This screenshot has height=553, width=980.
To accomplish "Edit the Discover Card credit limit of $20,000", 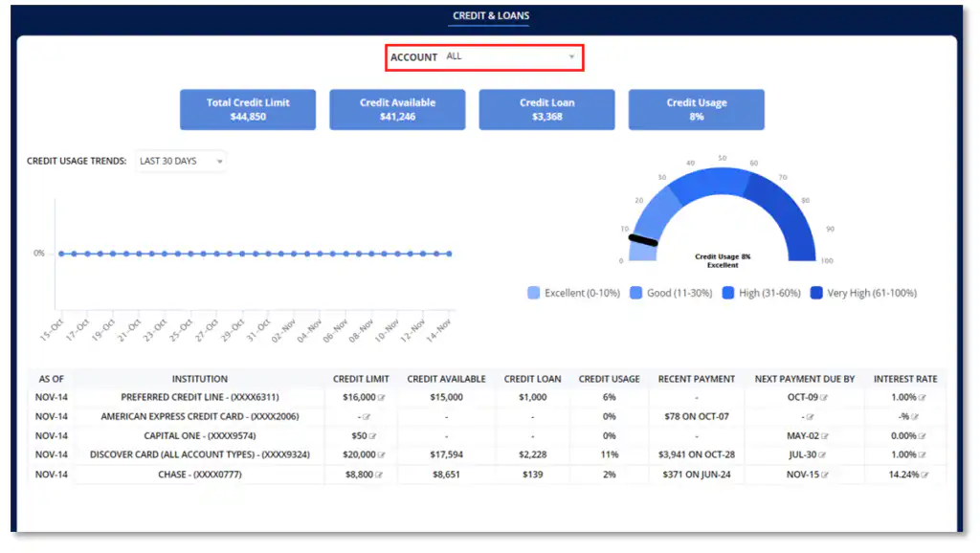I will coord(382,453).
